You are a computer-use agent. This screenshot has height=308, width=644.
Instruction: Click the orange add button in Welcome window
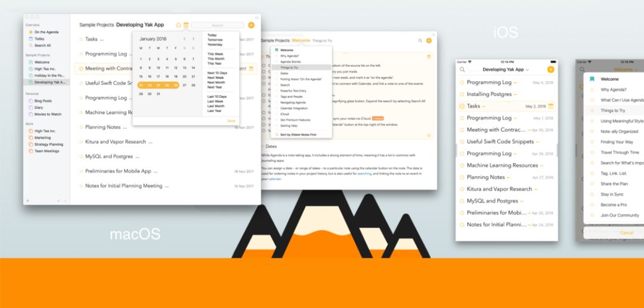coord(429,41)
